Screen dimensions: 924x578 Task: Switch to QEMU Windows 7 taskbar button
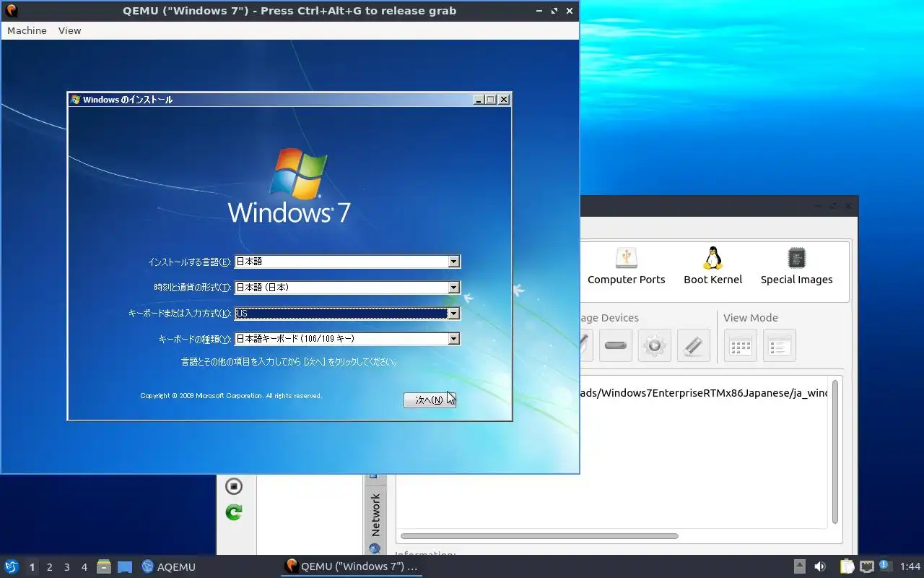(352, 567)
